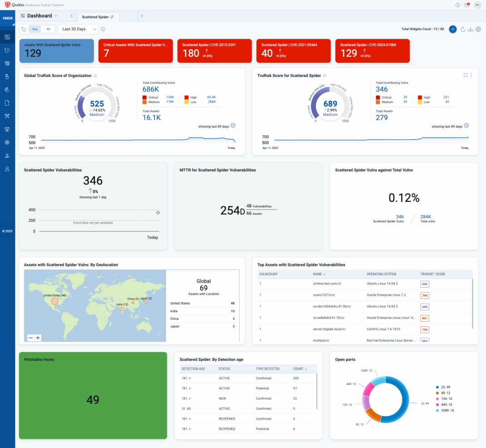
Task: Open the radar scan sidebar icon
Action: coord(7,90)
